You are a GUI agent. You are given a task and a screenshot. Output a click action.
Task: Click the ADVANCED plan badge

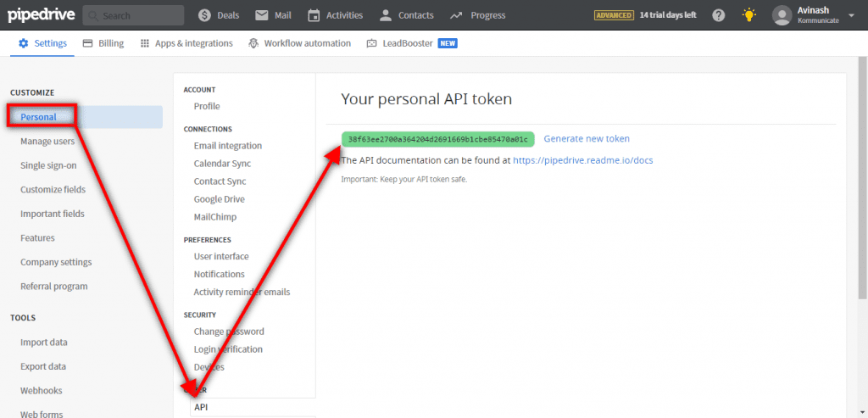[x=614, y=15]
